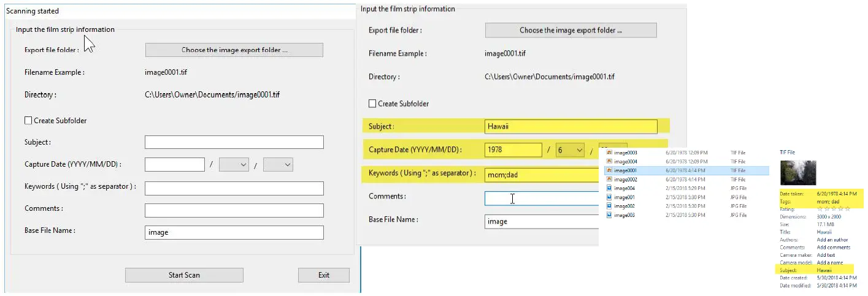Click the Exit button

point(324,275)
